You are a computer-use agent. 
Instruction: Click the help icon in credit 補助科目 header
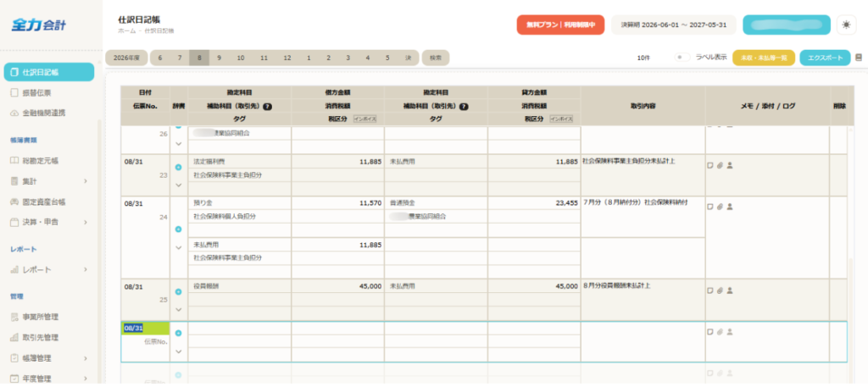[x=465, y=107]
